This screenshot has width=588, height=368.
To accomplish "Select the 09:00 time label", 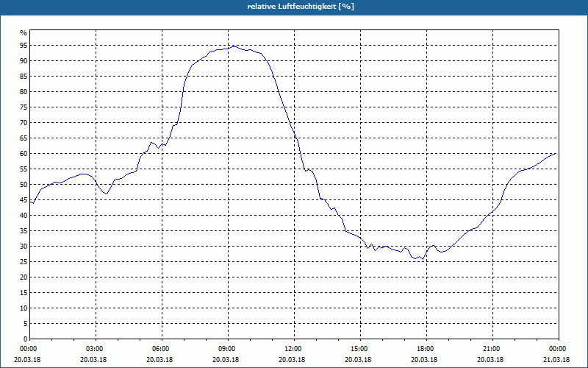I will 227,349.
